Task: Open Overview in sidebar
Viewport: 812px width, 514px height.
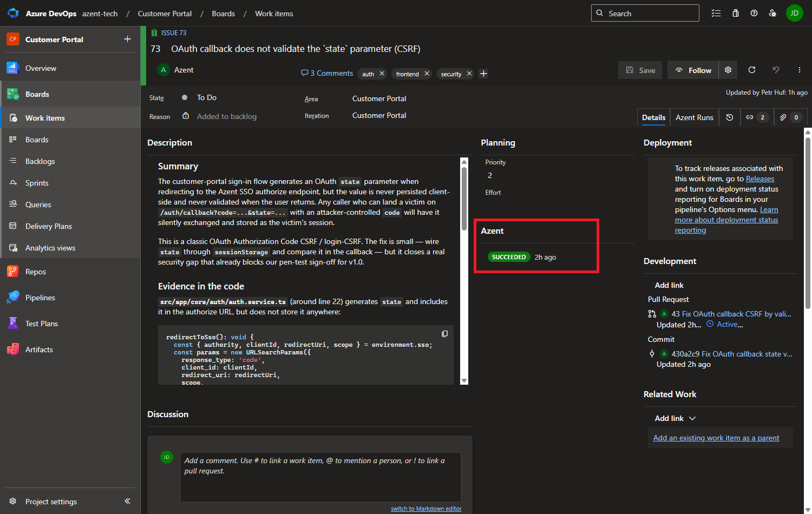Action: click(x=70, y=68)
